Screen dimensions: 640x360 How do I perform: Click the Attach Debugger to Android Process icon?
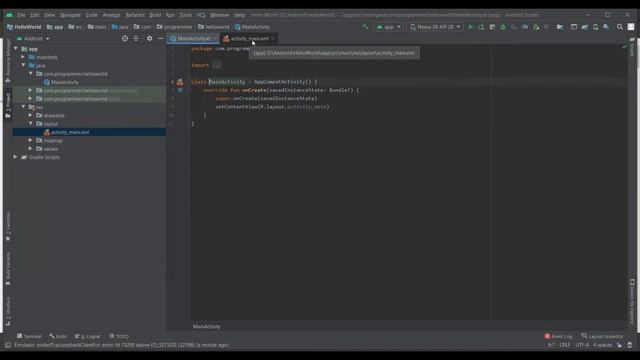click(x=536, y=27)
